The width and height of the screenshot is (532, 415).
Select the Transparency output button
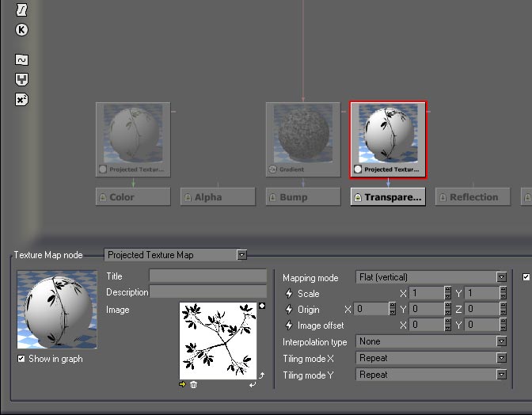(388, 197)
